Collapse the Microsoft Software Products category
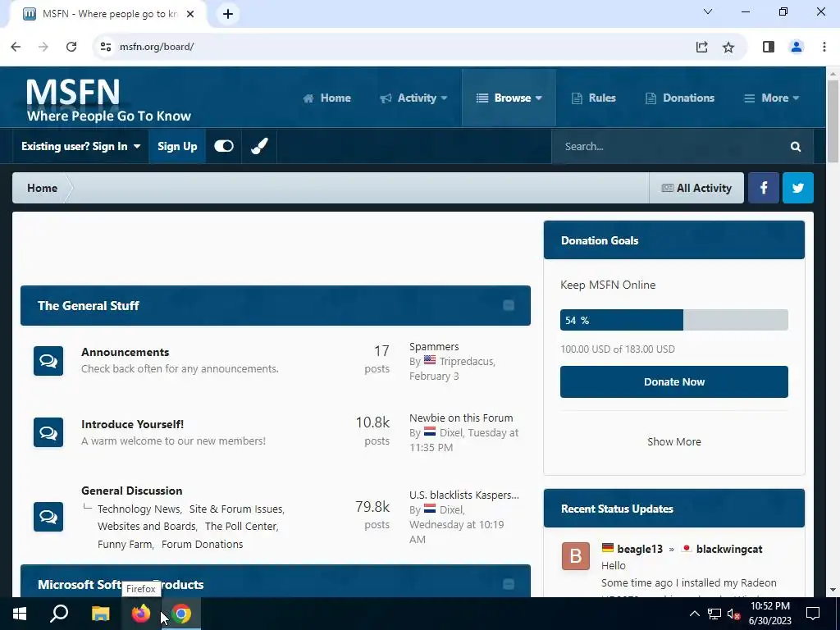Image resolution: width=840 pixels, height=630 pixels. coord(509,584)
